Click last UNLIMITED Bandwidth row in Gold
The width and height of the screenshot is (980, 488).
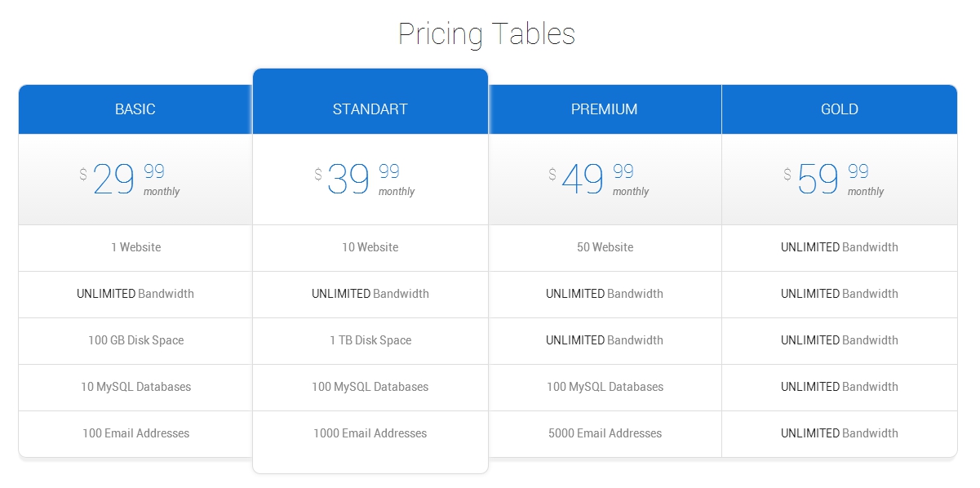[x=840, y=434]
